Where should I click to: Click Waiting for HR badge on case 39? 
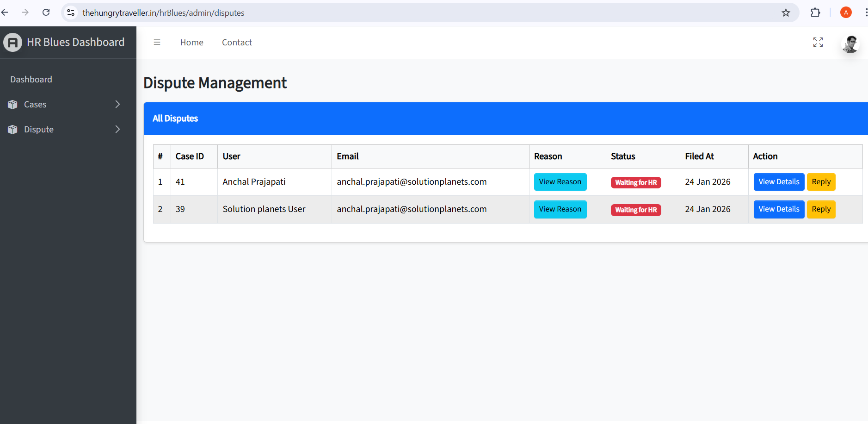tap(635, 210)
